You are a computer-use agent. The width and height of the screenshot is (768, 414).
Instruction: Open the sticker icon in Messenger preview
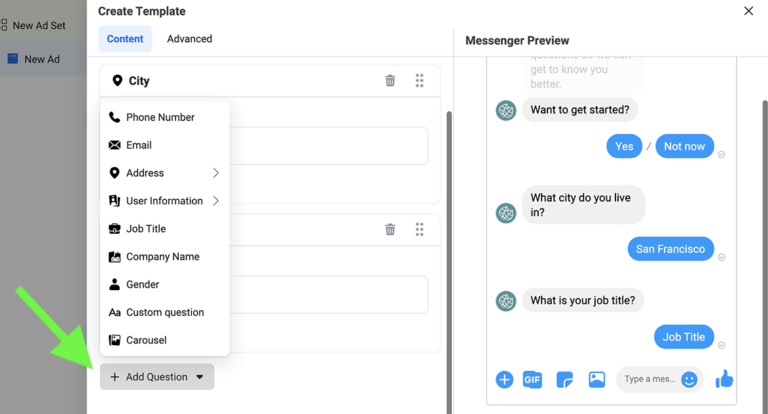click(564, 380)
